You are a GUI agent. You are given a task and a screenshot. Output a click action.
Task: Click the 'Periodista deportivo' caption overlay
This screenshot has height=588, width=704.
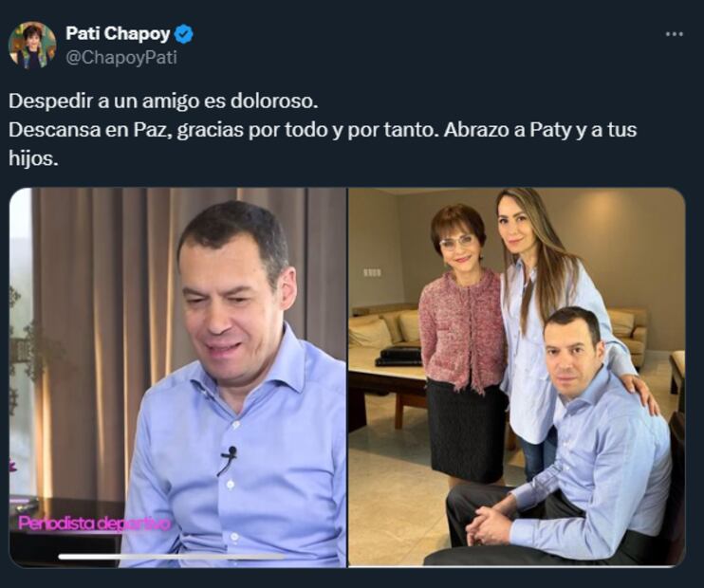[x=95, y=524]
